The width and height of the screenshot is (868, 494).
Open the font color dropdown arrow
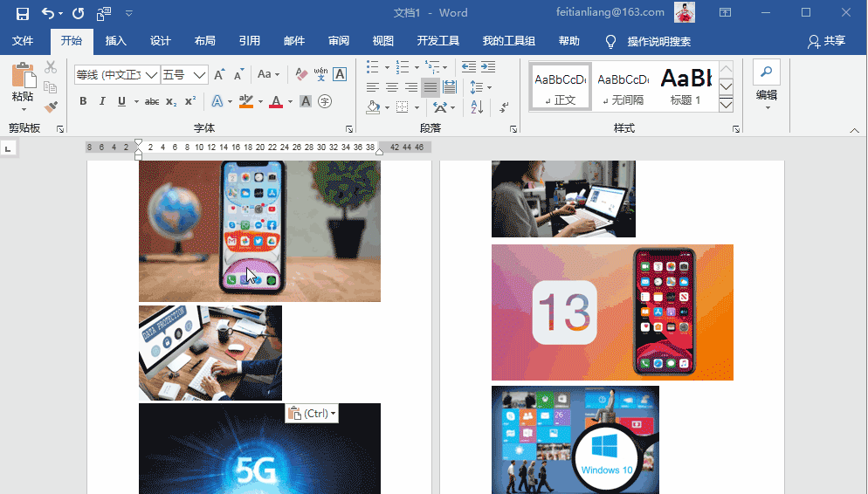tap(290, 102)
